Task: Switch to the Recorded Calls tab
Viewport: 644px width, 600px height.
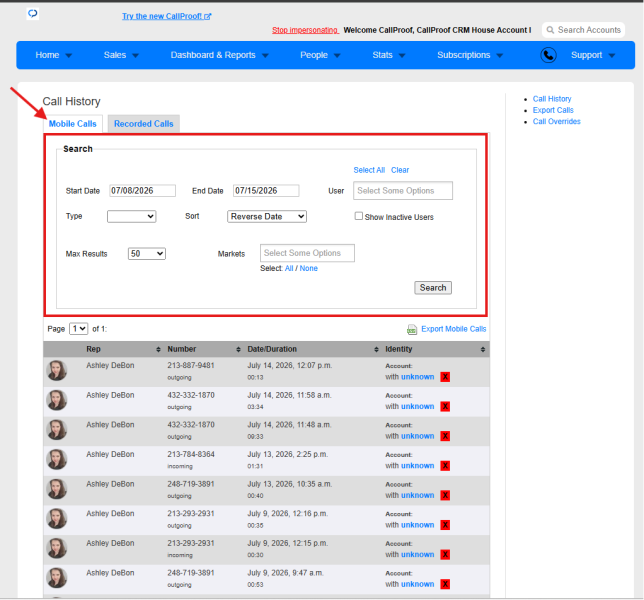Action: (144, 124)
